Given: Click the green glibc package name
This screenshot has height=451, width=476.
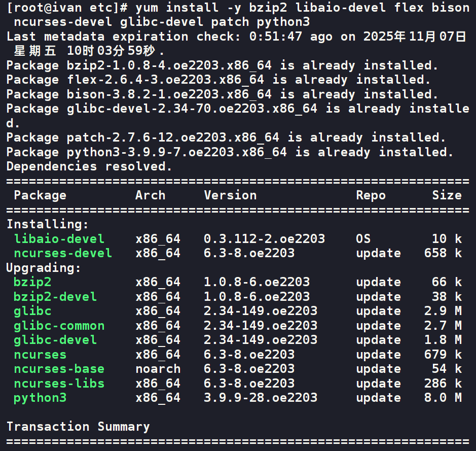Looking at the screenshot, I should [32, 311].
